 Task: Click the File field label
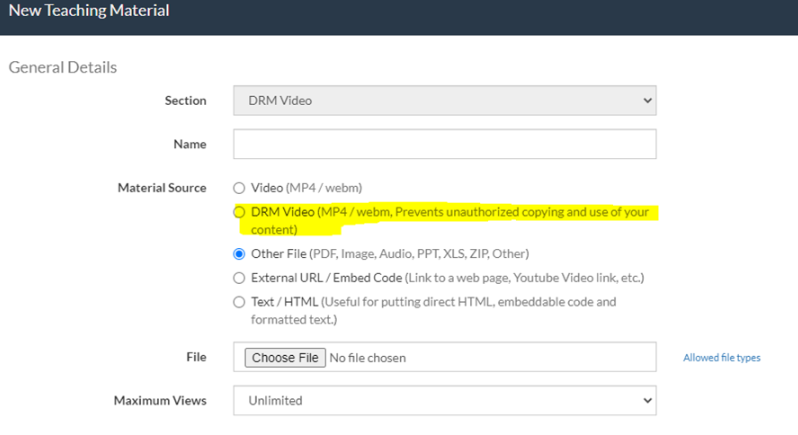click(196, 357)
